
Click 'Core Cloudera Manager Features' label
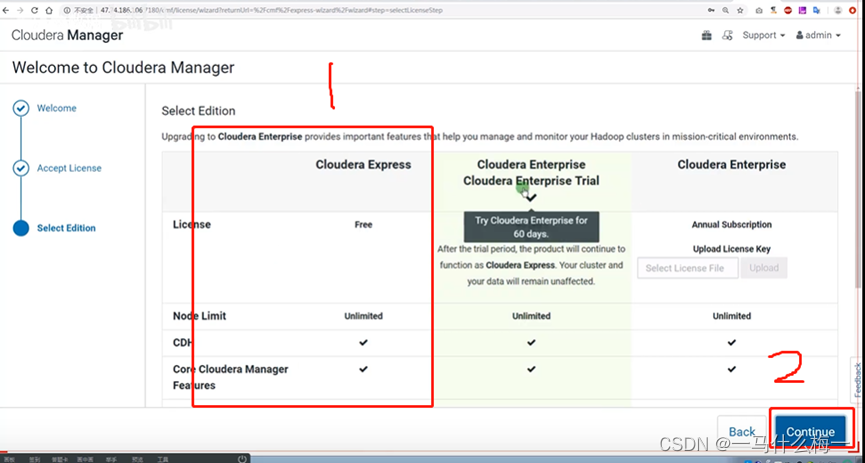click(231, 377)
